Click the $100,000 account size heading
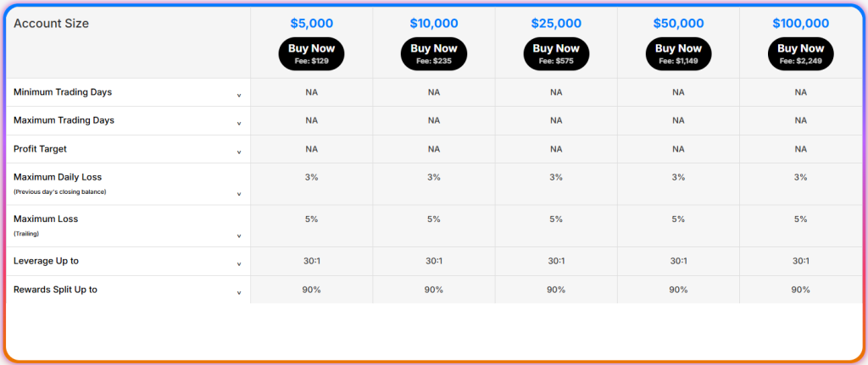Viewport: 868px width, 365px height. coord(800,24)
